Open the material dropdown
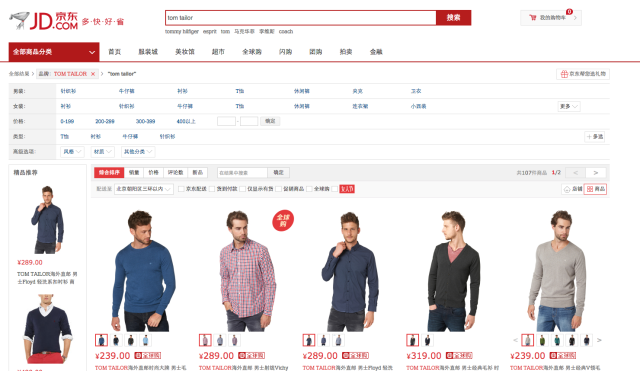This screenshot has width=640, height=371. pos(102,152)
